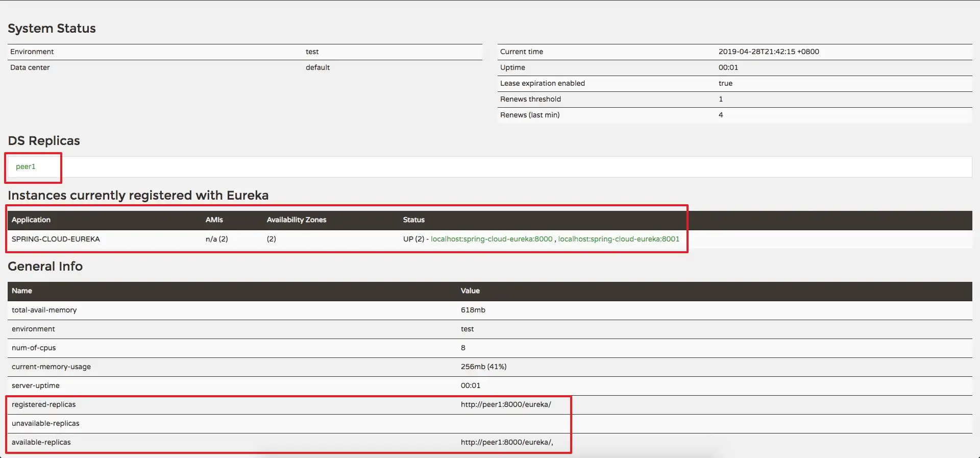Open the peer1 replica link
980x458 pixels.
[x=26, y=166]
